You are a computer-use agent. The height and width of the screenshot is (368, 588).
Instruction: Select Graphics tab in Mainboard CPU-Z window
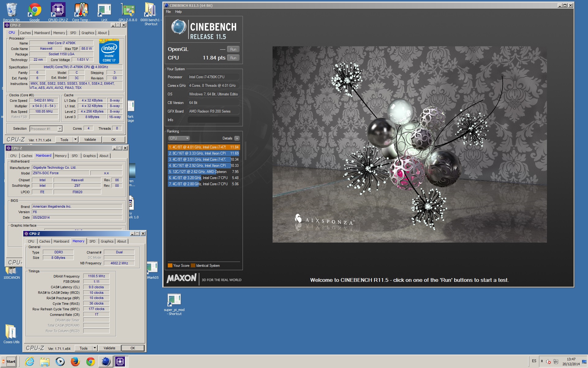[x=89, y=156]
